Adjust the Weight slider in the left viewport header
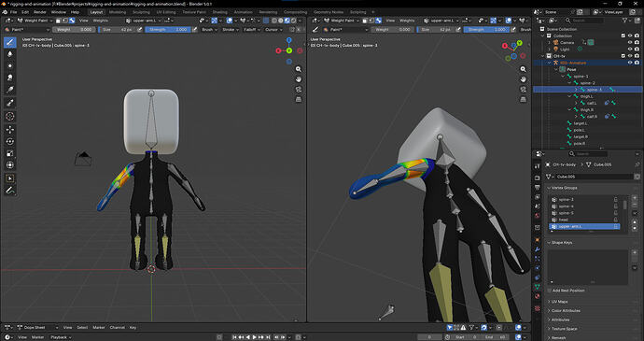The image size is (644, 341). coord(74,29)
